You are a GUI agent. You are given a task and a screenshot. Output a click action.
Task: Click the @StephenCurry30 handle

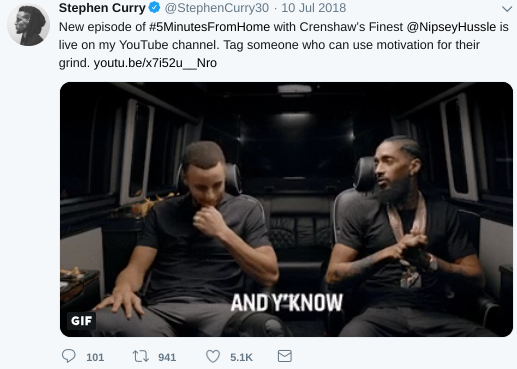coord(217,8)
